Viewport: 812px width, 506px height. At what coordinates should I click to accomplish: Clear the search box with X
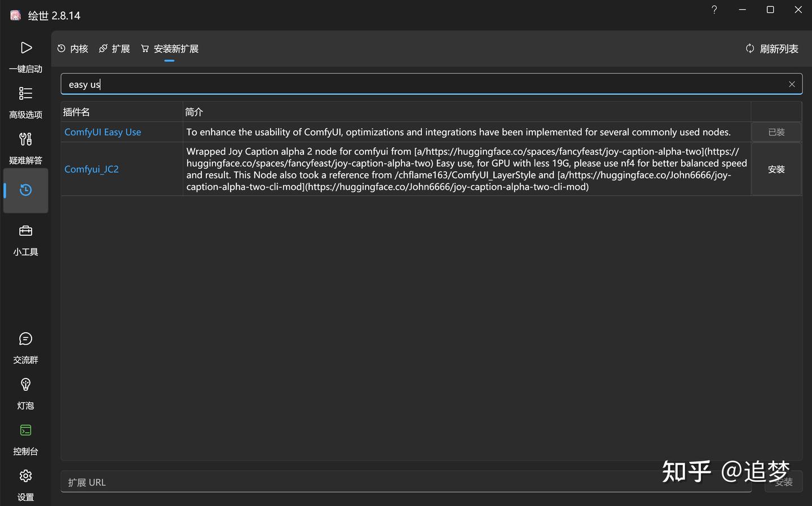[792, 84]
